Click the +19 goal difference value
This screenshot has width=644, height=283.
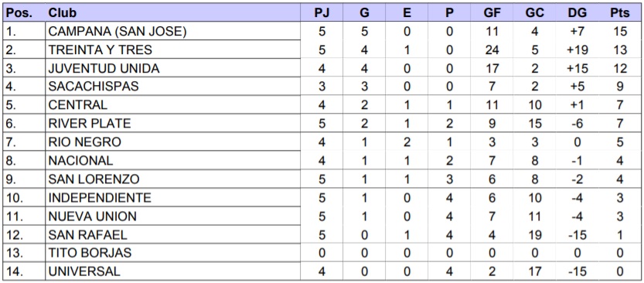pos(577,50)
